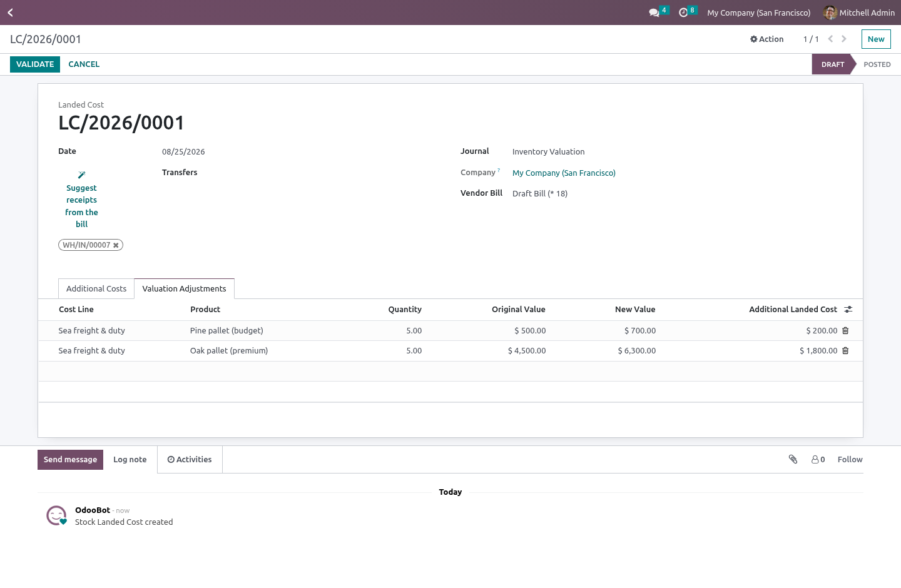Click the $ 6,300.00 new value cell
This screenshot has height=588, width=901.
pyautogui.click(x=637, y=351)
